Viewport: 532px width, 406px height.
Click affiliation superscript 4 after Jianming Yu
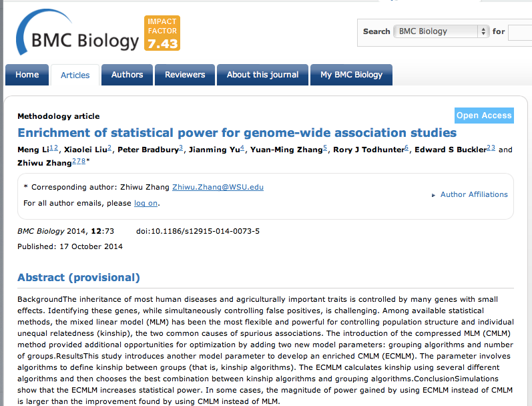tap(242, 148)
